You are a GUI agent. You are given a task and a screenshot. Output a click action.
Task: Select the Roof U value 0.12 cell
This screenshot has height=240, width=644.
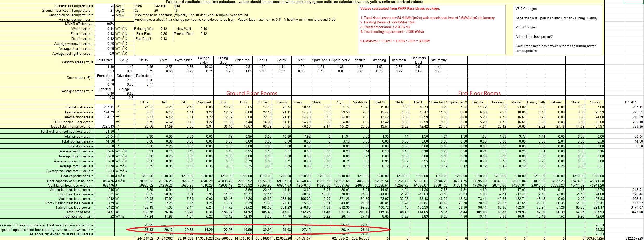coord(105,39)
